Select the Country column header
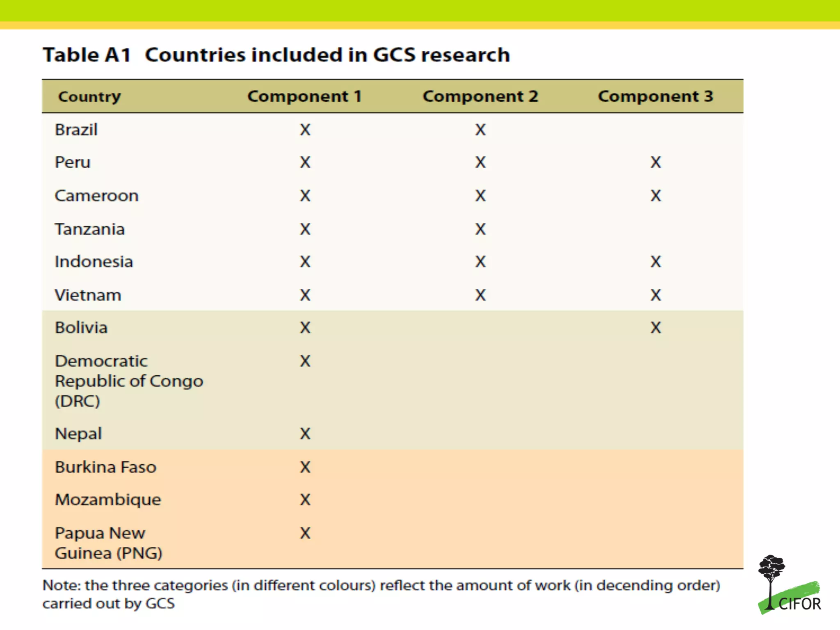 (89, 97)
